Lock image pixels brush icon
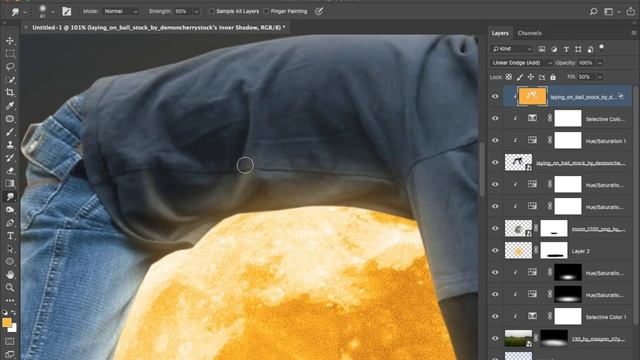 coord(520,77)
